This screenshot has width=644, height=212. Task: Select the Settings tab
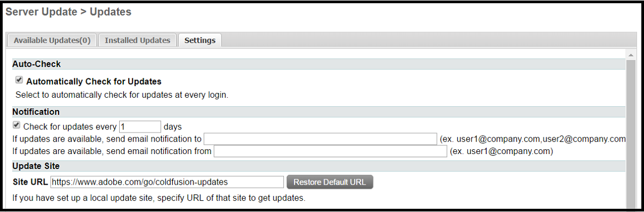200,40
